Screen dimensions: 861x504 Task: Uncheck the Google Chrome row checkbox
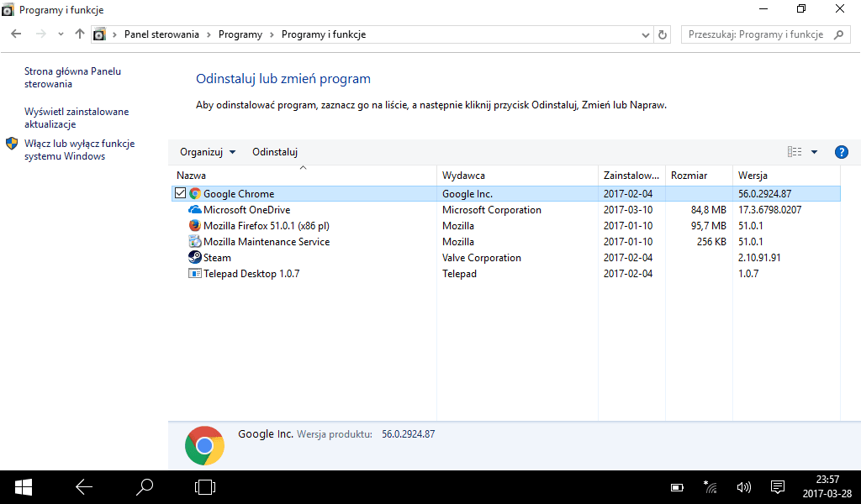[180, 193]
